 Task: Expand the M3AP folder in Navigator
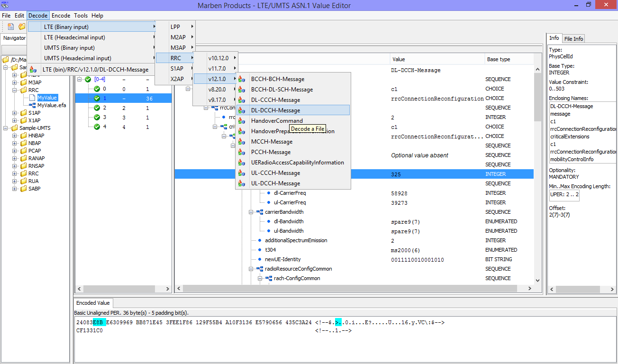tap(14, 82)
